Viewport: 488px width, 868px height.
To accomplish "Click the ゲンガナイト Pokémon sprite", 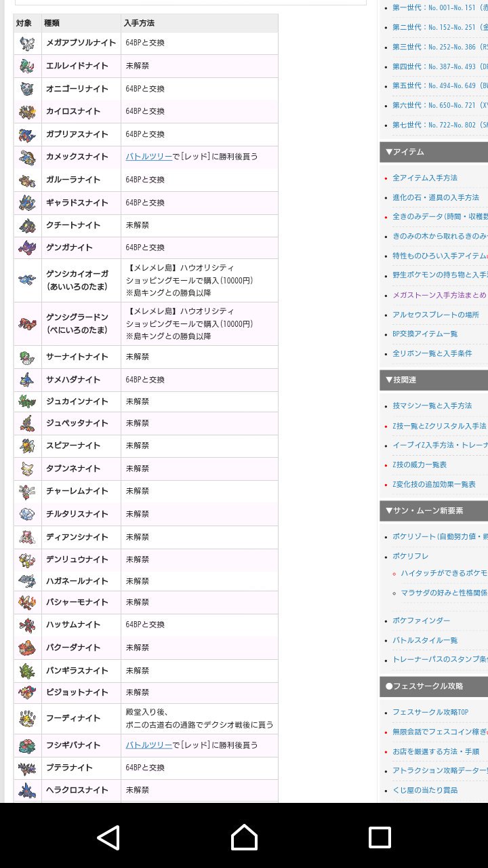I will [27, 248].
